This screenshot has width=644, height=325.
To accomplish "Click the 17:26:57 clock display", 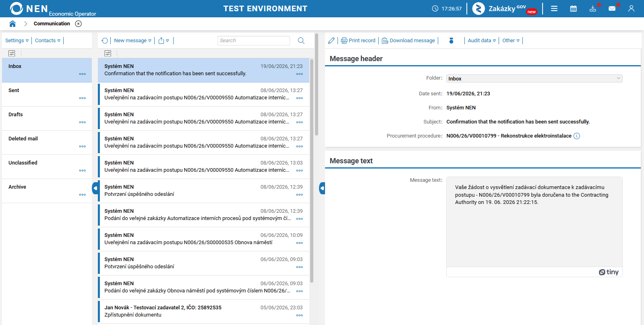I will tap(447, 8).
